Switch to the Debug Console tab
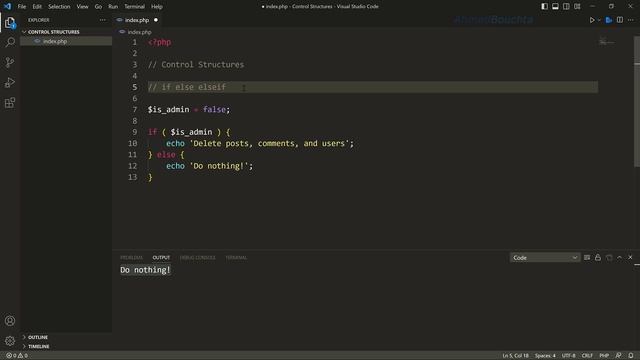The height and width of the screenshot is (360, 640). point(198,258)
